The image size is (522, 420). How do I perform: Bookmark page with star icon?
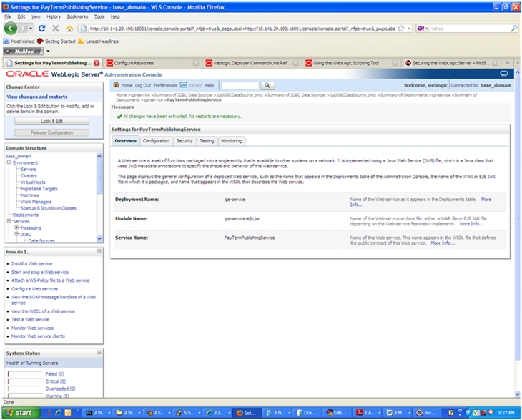tap(401, 29)
